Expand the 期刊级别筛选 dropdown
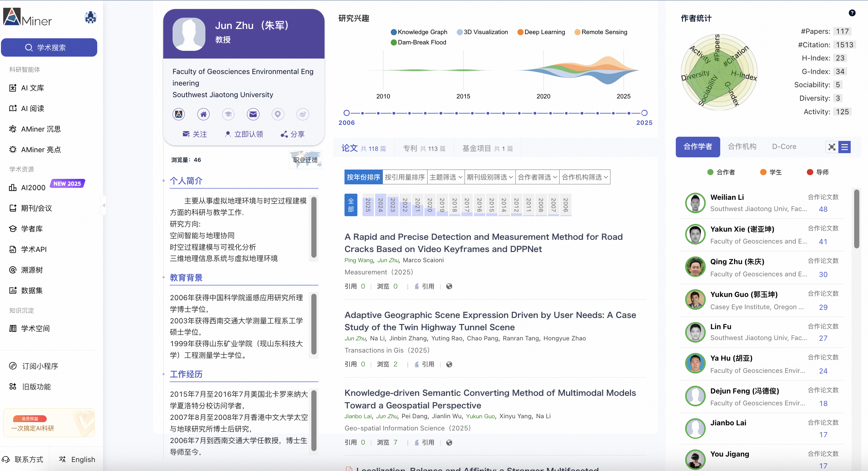The width and height of the screenshot is (868, 471). click(x=490, y=177)
